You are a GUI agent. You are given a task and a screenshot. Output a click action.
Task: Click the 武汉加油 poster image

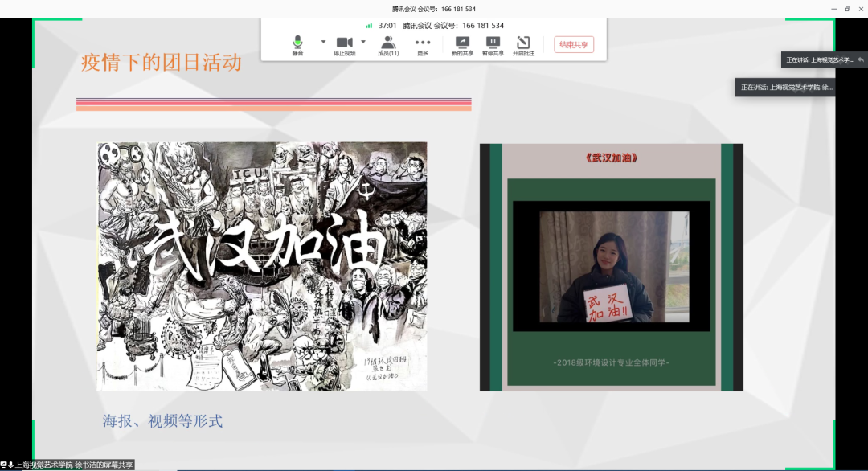(262, 267)
